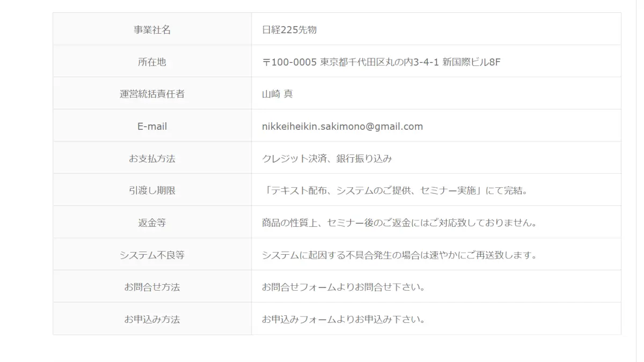The image size is (644, 362).
Task: Select the お支払方法 header cell
Action: point(152,159)
